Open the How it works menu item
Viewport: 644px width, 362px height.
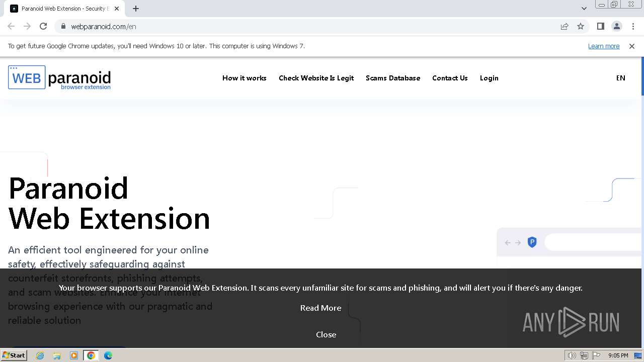click(244, 78)
